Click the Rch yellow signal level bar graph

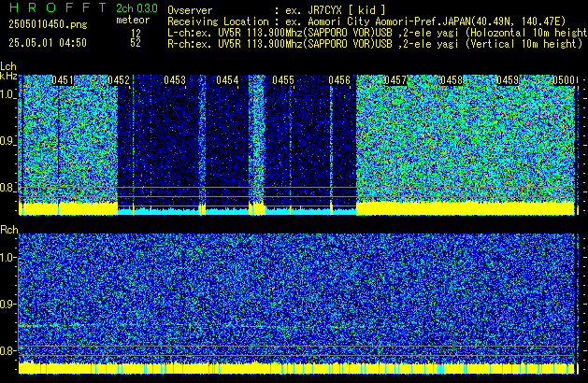point(296,368)
